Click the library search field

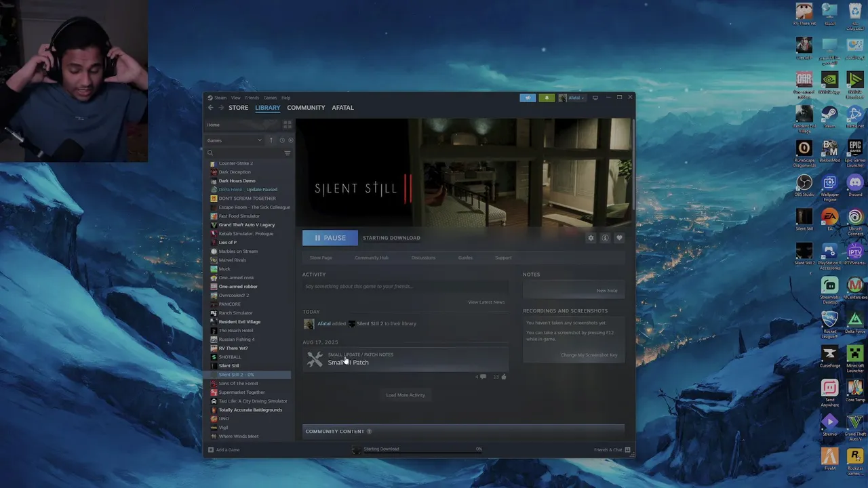[244, 153]
